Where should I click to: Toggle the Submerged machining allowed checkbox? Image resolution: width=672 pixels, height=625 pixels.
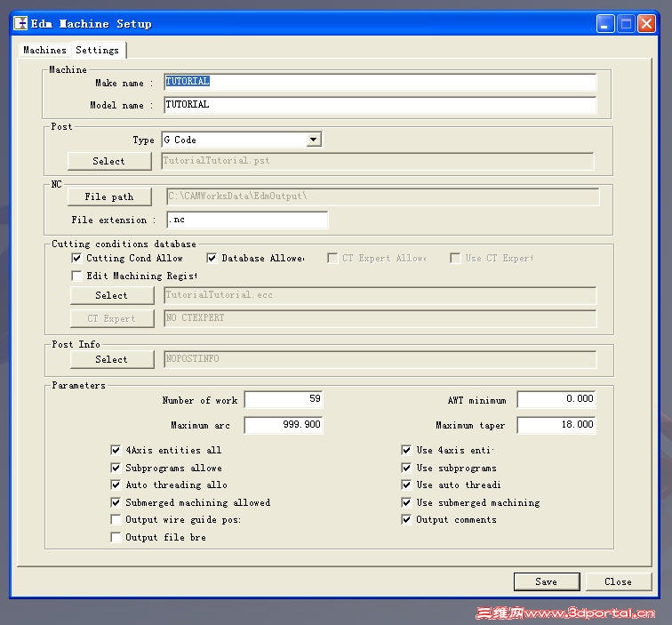116,502
